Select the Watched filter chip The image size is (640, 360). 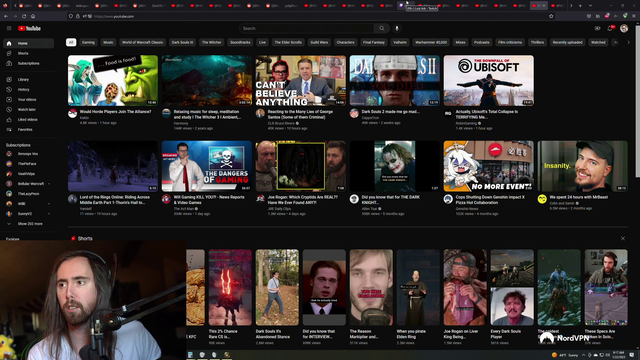coord(598,42)
